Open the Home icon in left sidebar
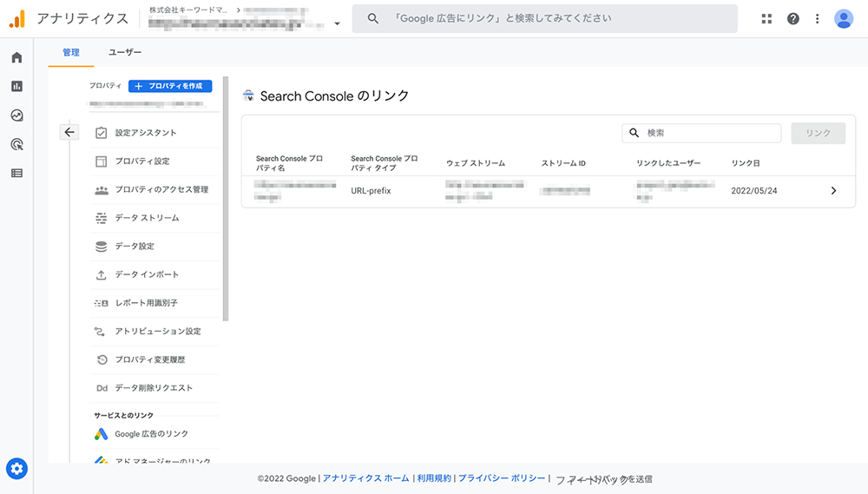 (16, 57)
